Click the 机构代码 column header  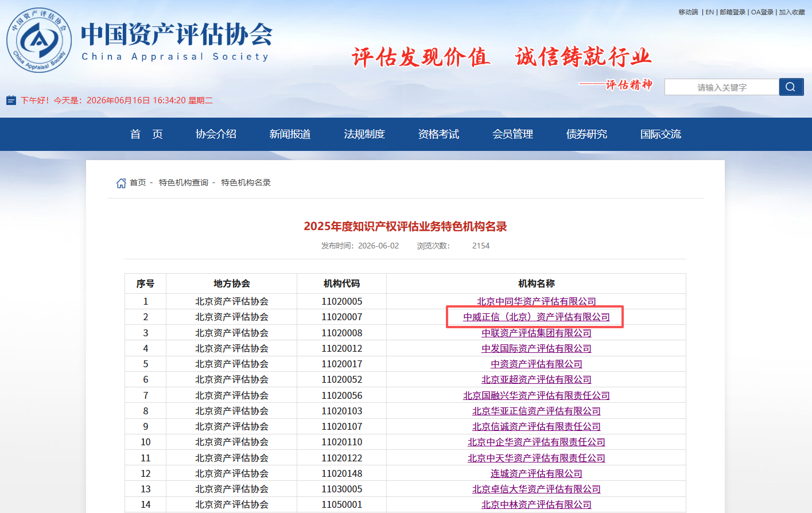pos(342,283)
